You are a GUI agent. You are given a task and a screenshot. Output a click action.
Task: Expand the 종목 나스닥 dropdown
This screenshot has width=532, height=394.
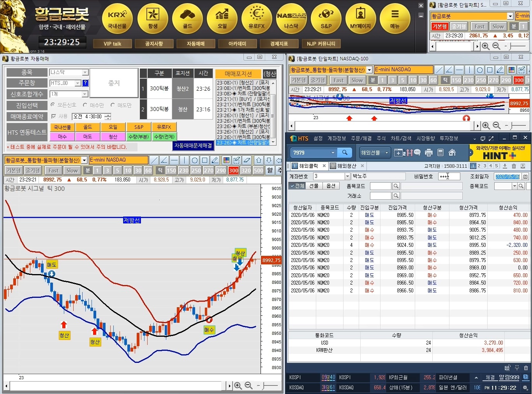pyautogui.click(x=85, y=72)
